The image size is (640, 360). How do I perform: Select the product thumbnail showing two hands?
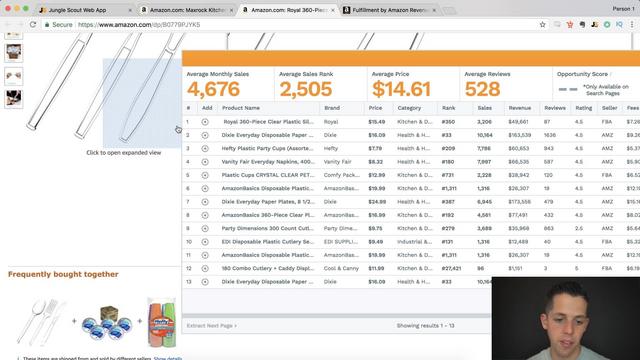point(13,76)
